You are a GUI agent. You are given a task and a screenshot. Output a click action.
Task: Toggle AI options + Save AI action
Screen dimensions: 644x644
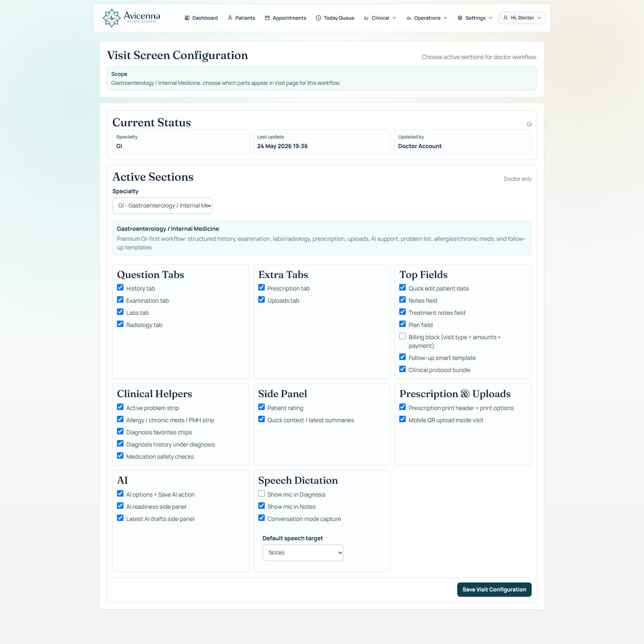[x=120, y=494]
